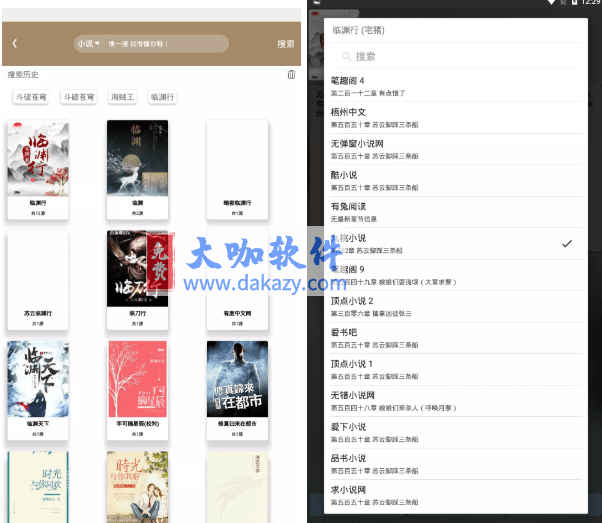
Task: Select source 梧州中文
Action: [x=455, y=118]
